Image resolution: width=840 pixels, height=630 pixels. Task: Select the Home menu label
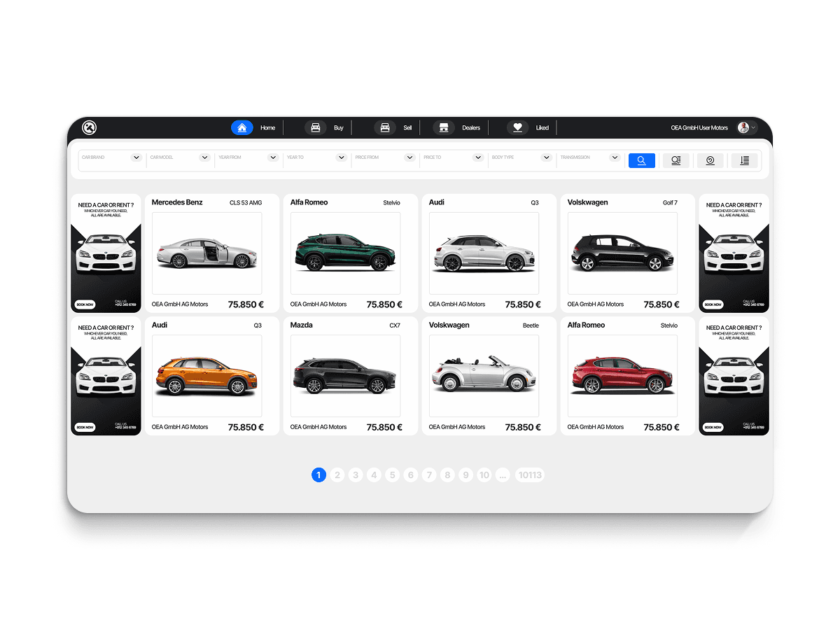(x=268, y=128)
